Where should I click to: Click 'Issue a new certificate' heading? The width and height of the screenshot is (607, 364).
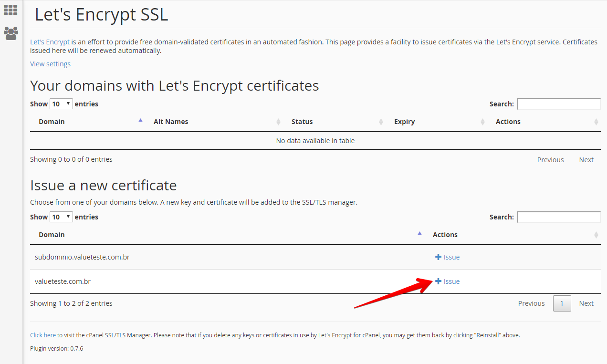coord(104,185)
